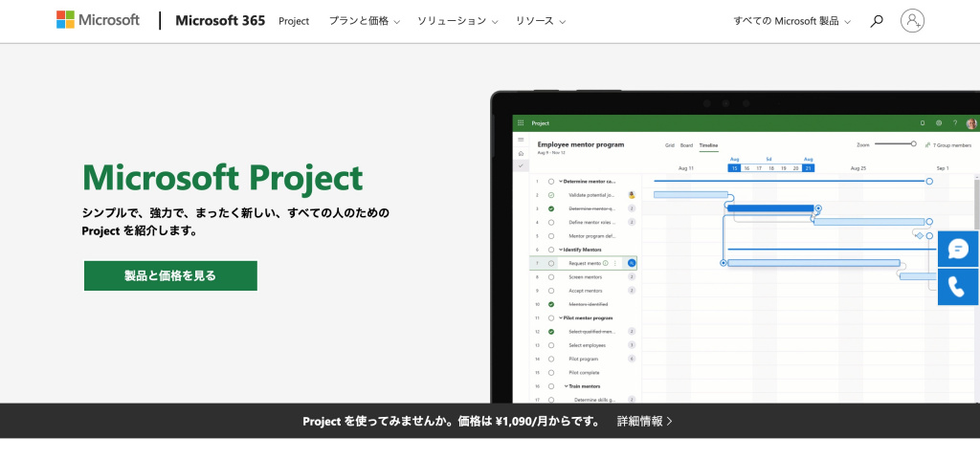Click the milestone diamond on the Gantt chart
The height and width of the screenshot is (459, 980).
click(920, 235)
